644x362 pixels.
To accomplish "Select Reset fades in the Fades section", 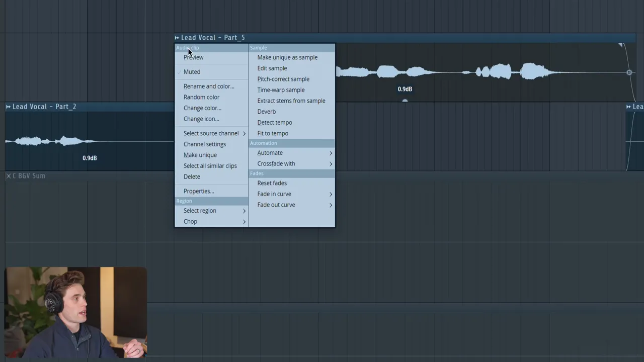I will (272, 183).
